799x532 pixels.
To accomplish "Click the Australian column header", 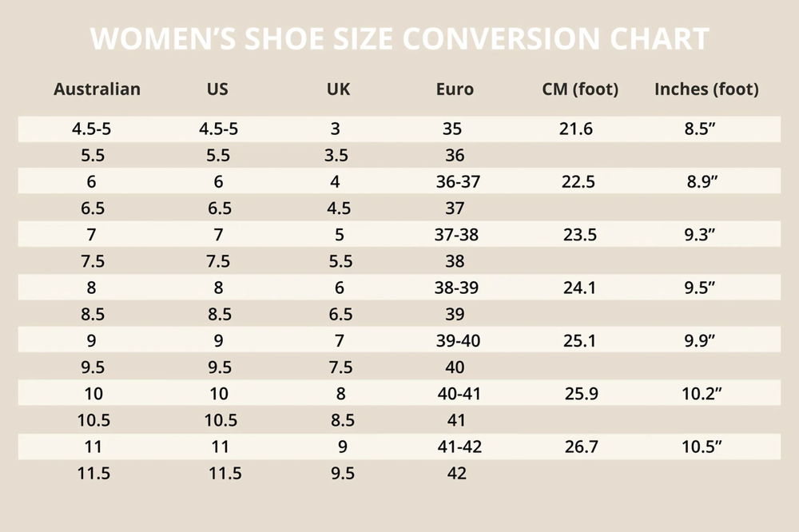I will click(x=97, y=89).
